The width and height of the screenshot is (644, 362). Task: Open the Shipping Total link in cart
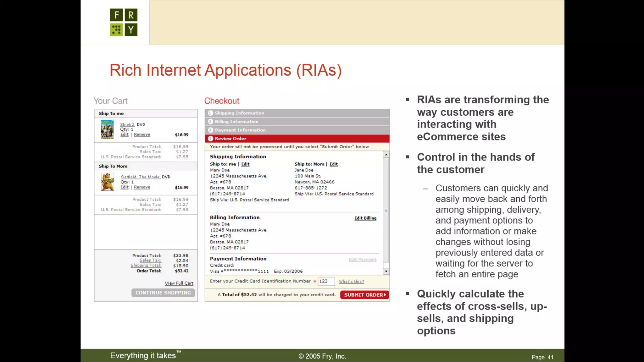146,266
